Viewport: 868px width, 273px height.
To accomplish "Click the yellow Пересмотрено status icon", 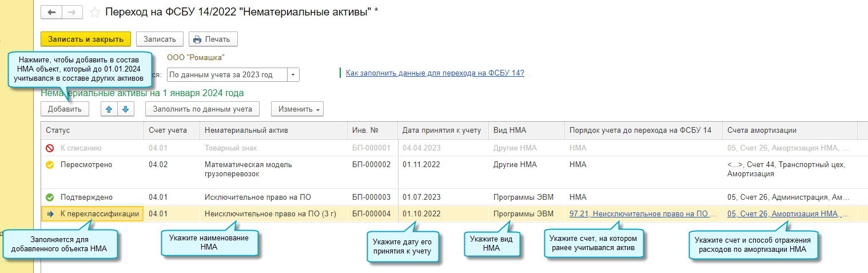I will pos(50,165).
